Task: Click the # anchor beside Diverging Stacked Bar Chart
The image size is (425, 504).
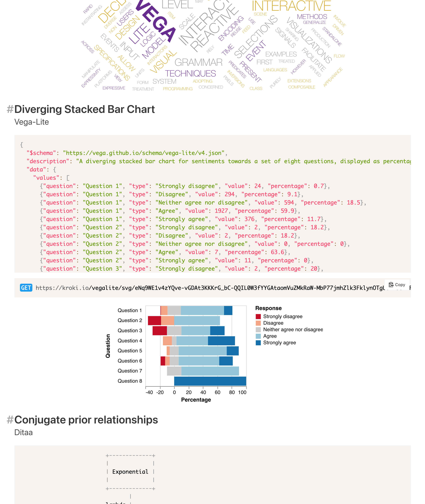Action: click(10, 109)
